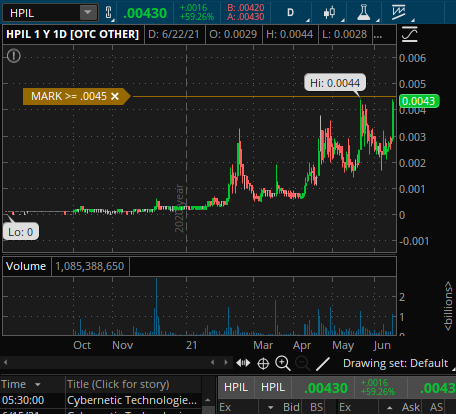Screen dimensions: 456x414
Task: Click the BS column header
Action: 316,407
